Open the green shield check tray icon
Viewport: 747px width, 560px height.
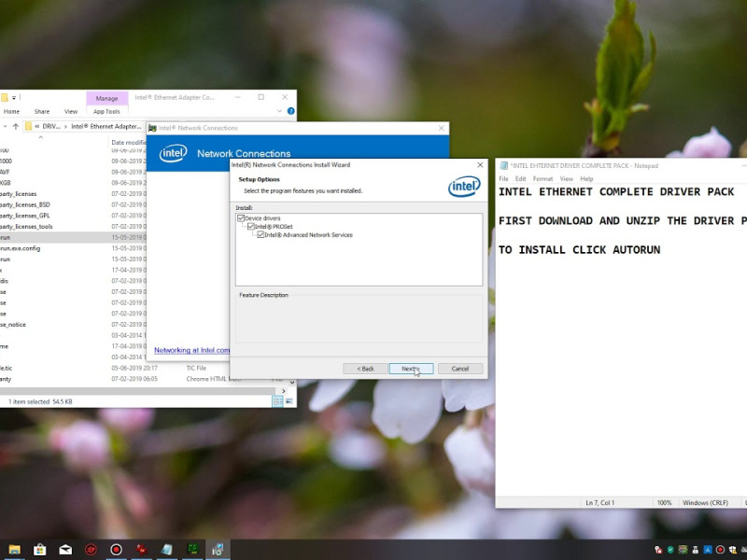670,550
